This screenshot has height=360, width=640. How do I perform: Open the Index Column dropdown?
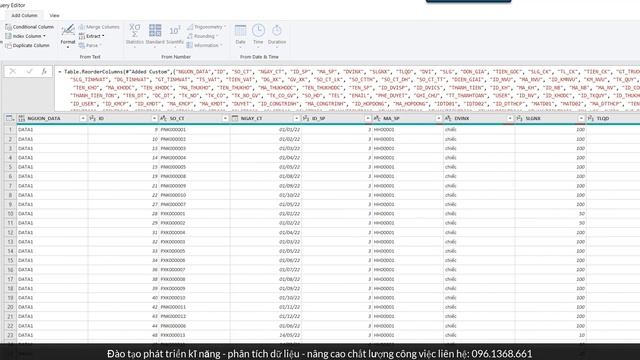25,36
